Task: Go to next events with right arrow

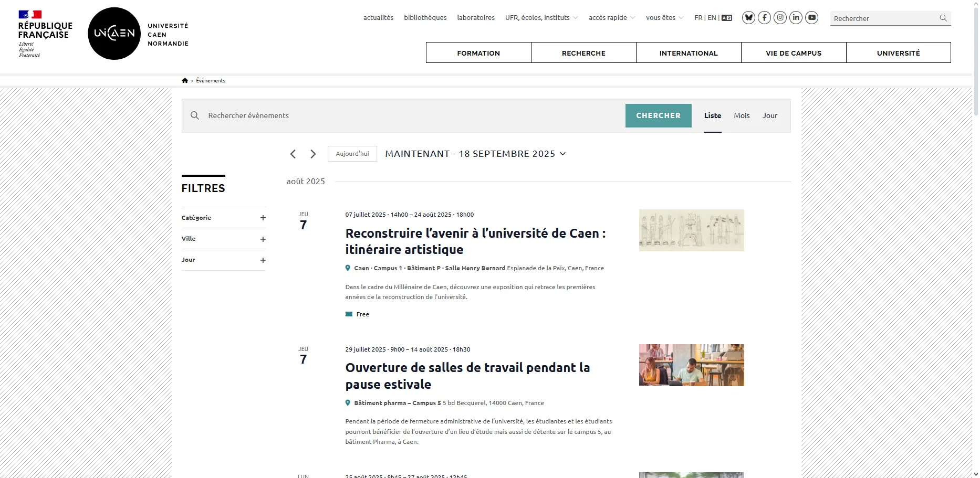Action: [x=313, y=154]
